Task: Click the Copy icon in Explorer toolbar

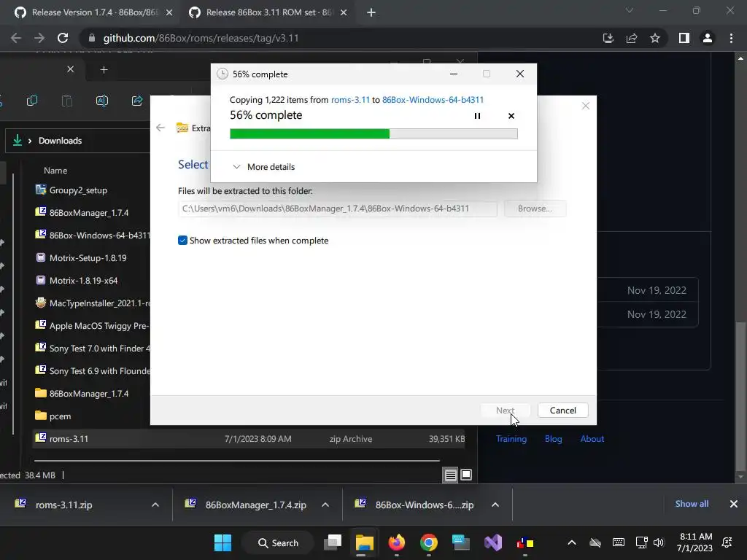Action: [32, 101]
